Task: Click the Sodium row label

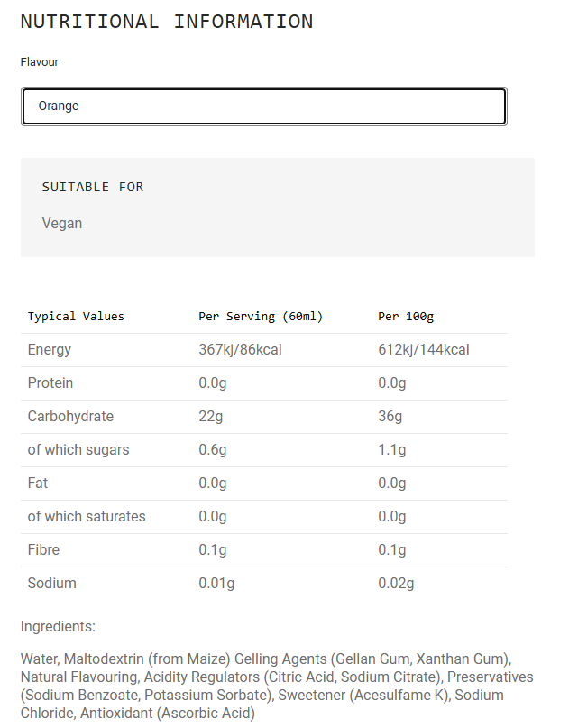Action: coord(51,583)
